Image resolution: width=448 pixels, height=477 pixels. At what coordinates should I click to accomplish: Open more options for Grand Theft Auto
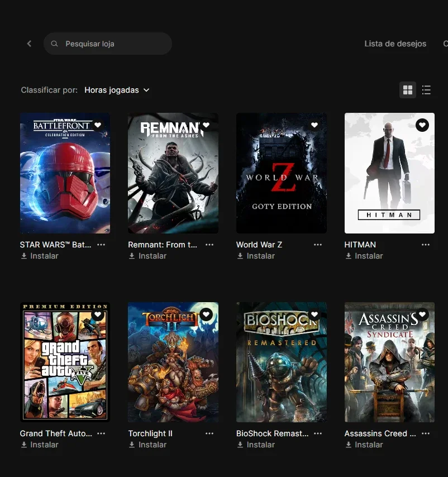[x=101, y=433]
